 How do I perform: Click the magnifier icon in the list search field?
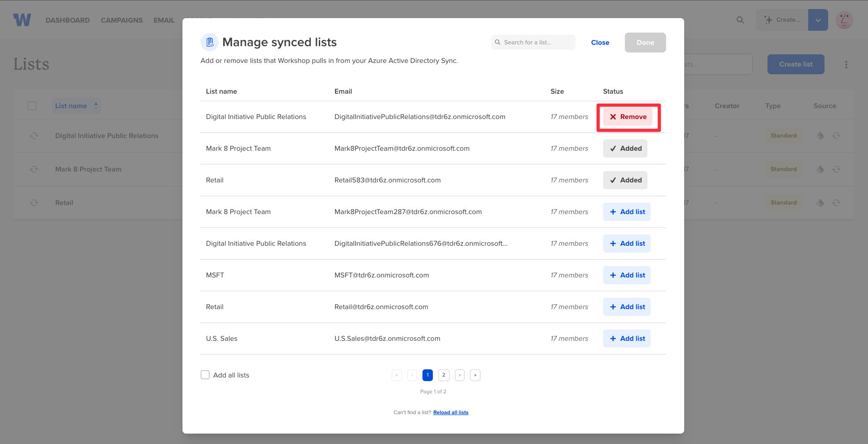click(498, 42)
